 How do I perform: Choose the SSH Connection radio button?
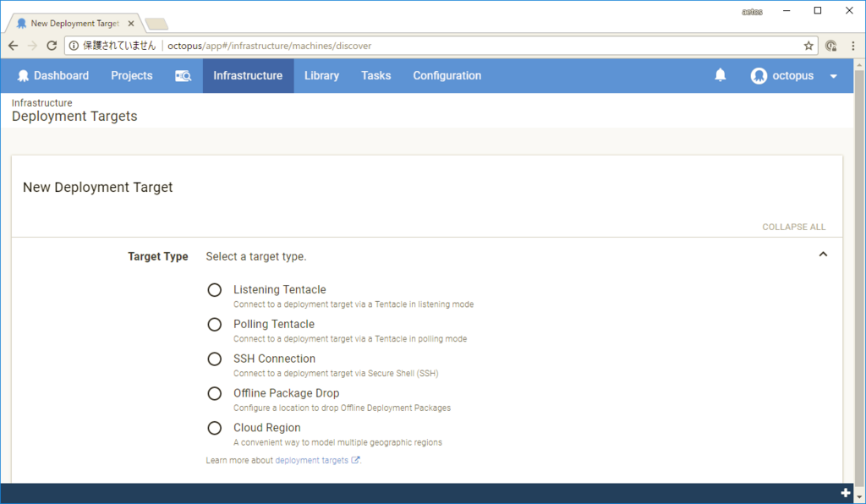[x=214, y=359]
